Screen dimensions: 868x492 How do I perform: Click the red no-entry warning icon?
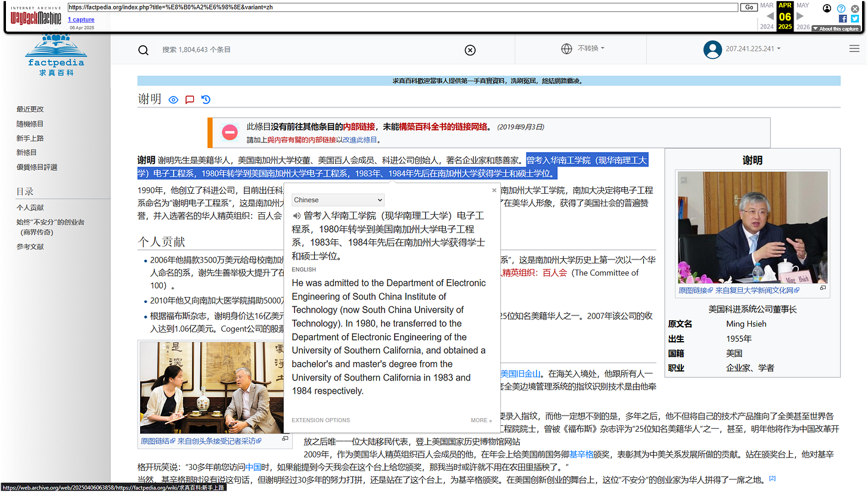tap(230, 132)
